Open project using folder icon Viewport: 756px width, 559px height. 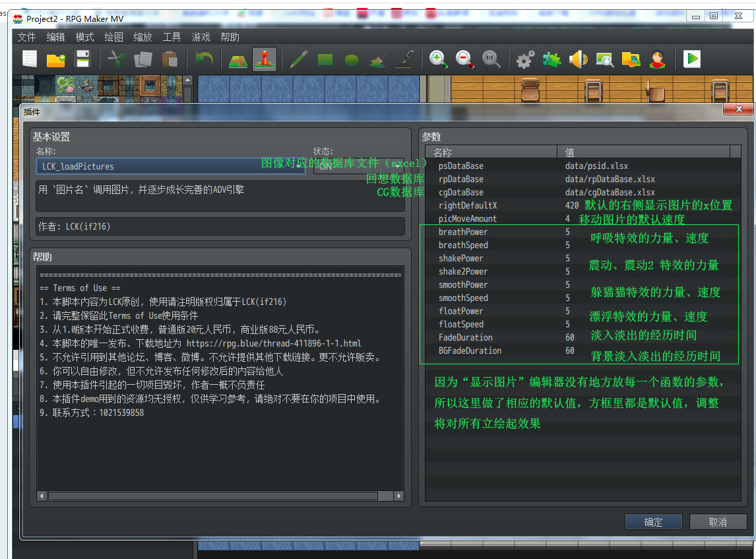pos(56,59)
